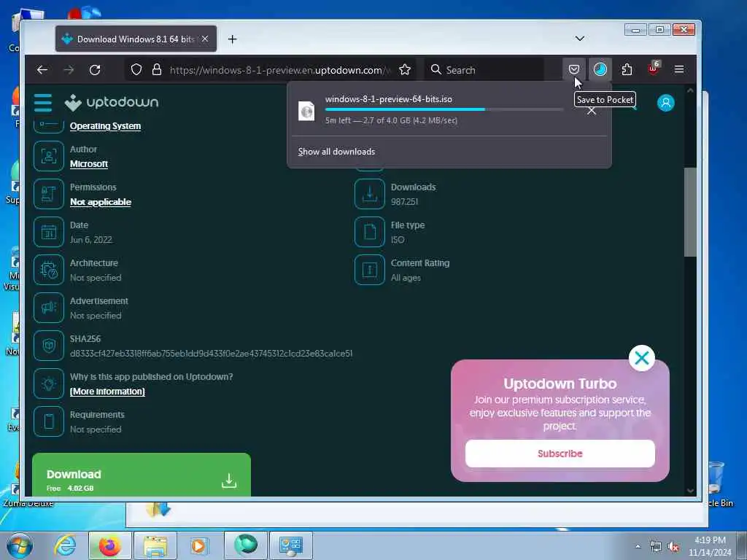
Task: Open the tracking protection shield icon
Action: 136,70
